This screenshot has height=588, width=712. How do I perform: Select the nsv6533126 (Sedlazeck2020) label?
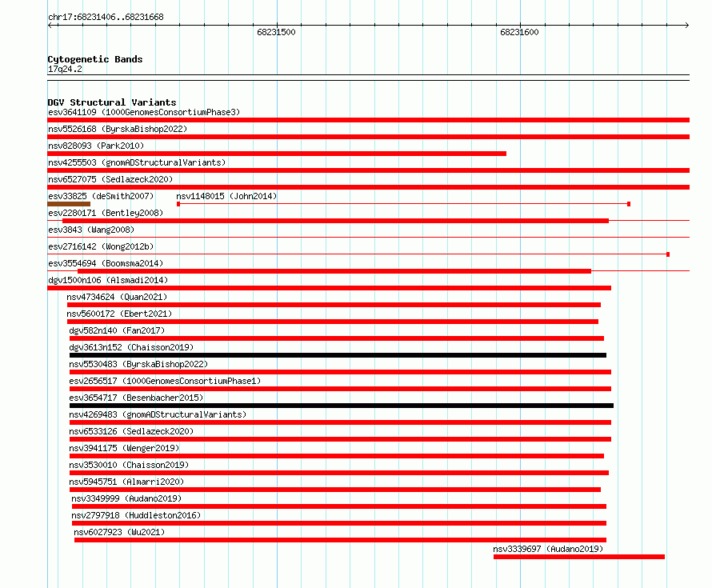coord(131,431)
